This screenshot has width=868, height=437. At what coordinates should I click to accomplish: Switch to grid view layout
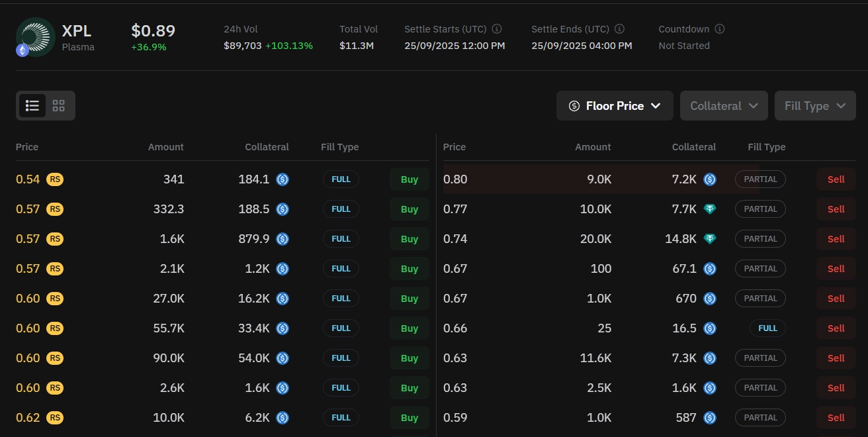[x=58, y=105]
